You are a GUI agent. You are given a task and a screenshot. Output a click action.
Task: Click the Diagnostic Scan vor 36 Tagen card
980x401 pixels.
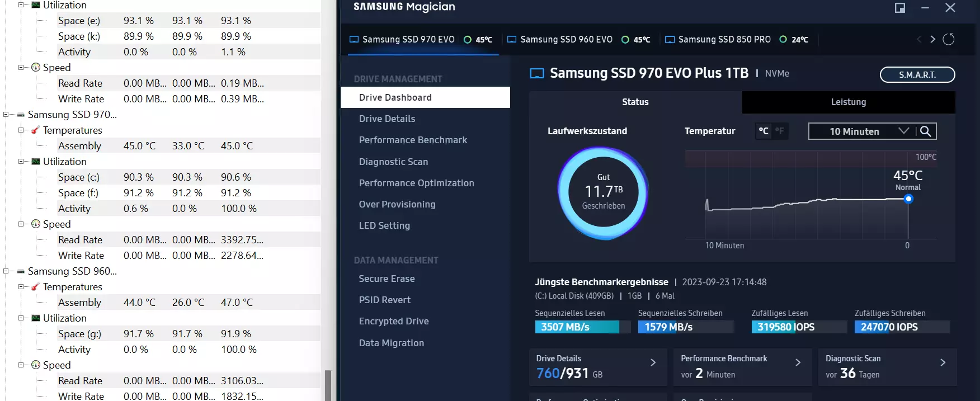(x=888, y=367)
